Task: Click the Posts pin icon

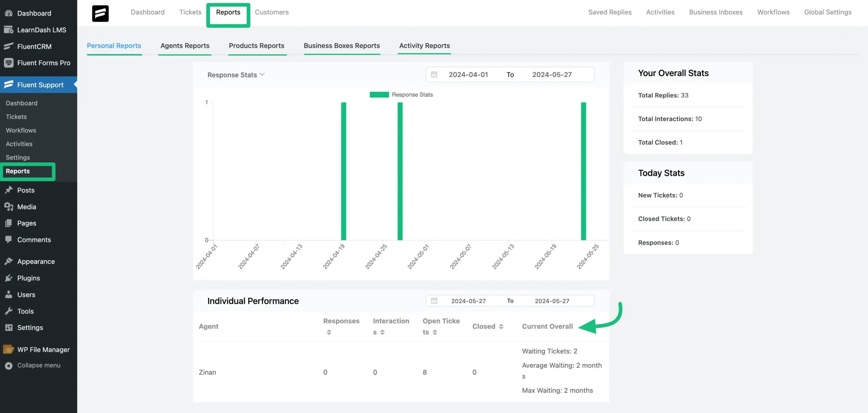Action: click(9, 190)
